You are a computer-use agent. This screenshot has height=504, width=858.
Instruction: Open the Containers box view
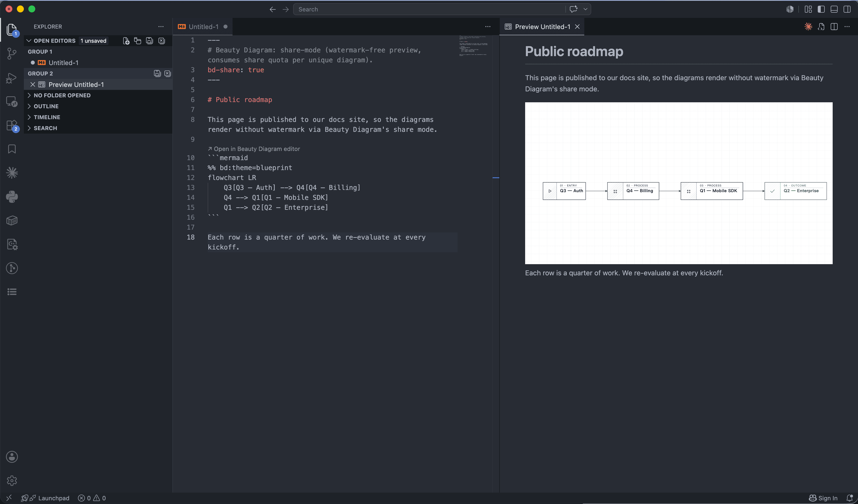12,220
